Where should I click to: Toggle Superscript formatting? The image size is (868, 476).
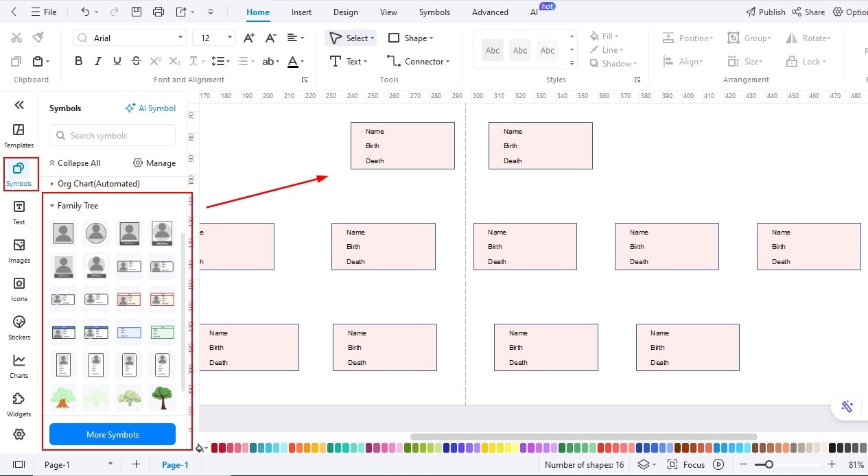point(156,61)
